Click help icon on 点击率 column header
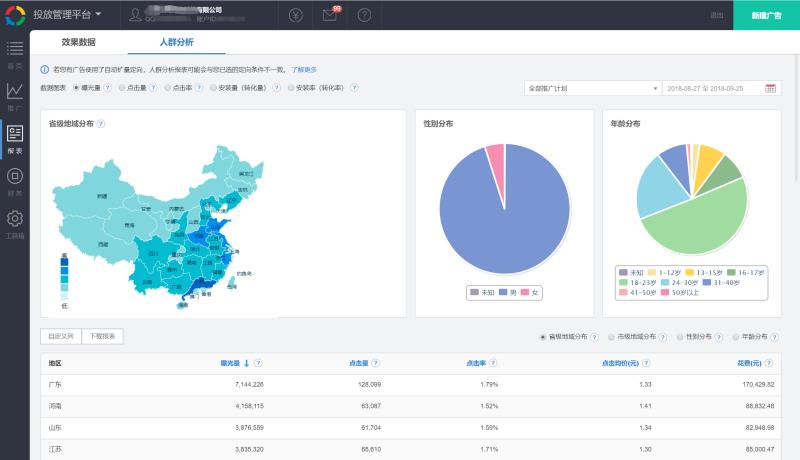Image resolution: width=800 pixels, height=460 pixels. pyautogui.click(x=493, y=363)
